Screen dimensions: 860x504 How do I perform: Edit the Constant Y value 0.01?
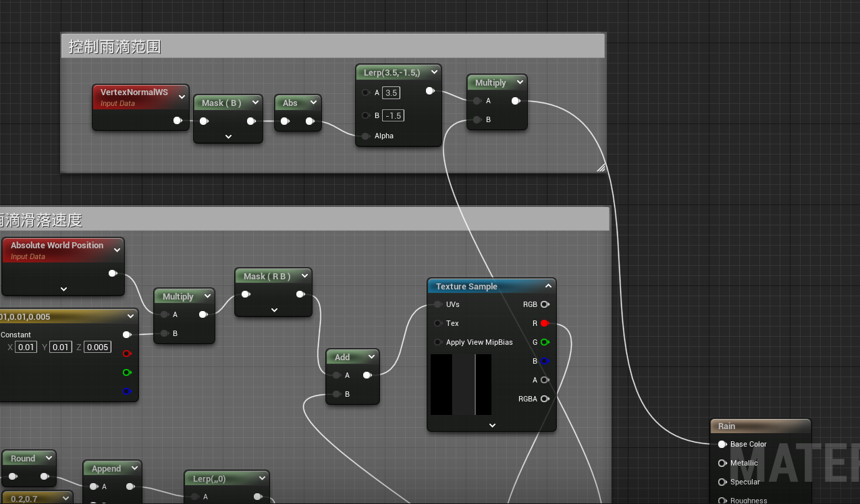pos(61,347)
